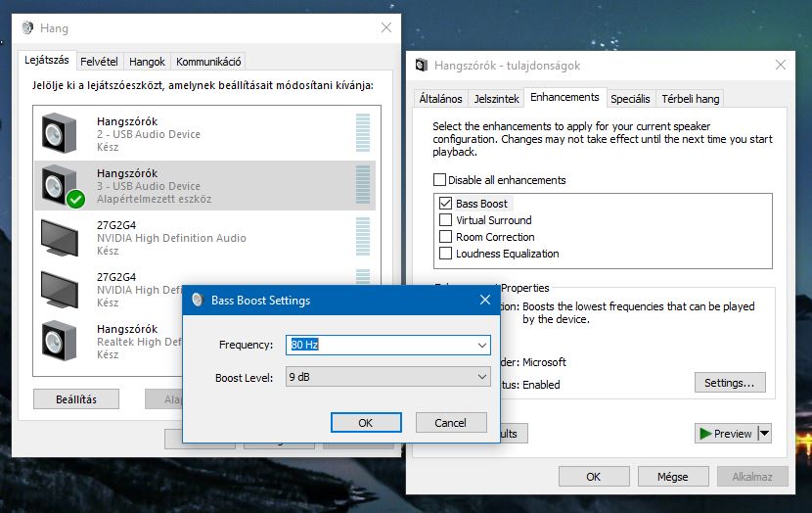This screenshot has width=812, height=513.
Task: Enable Loudness Equalization checkbox
Action: tap(446, 254)
